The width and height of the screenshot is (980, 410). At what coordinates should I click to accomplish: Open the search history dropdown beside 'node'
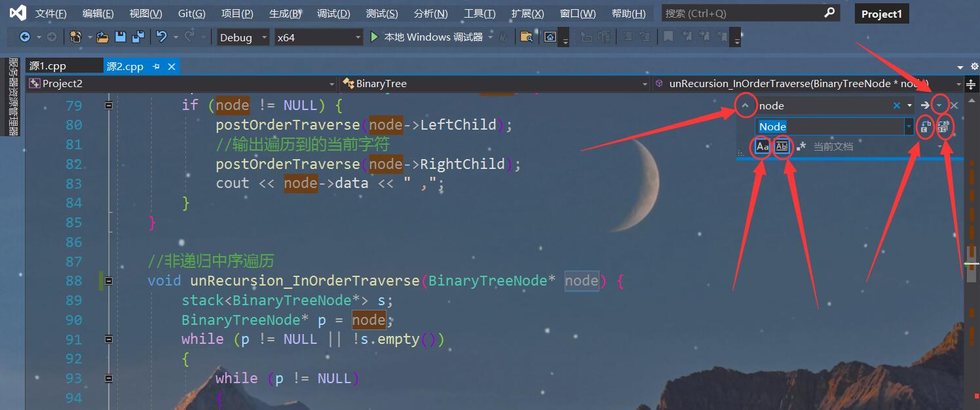[909, 105]
